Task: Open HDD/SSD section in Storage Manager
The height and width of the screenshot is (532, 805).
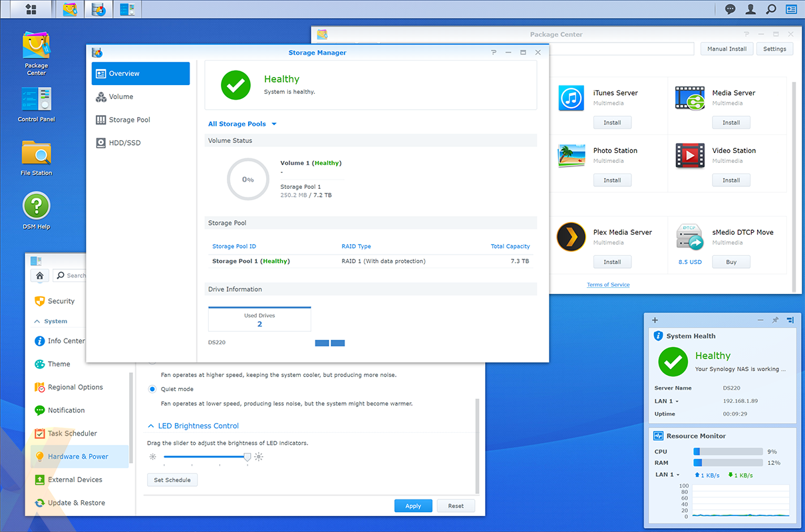Action: tap(140, 142)
